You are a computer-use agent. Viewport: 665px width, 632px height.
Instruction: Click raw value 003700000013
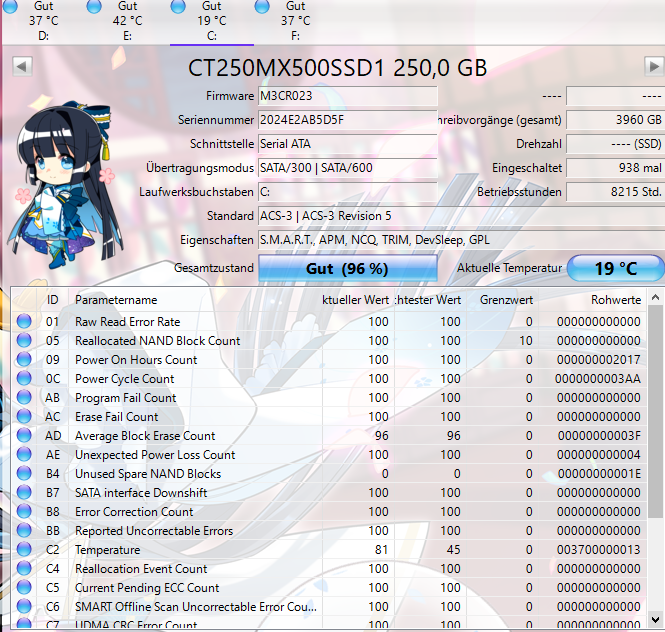coord(598,550)
